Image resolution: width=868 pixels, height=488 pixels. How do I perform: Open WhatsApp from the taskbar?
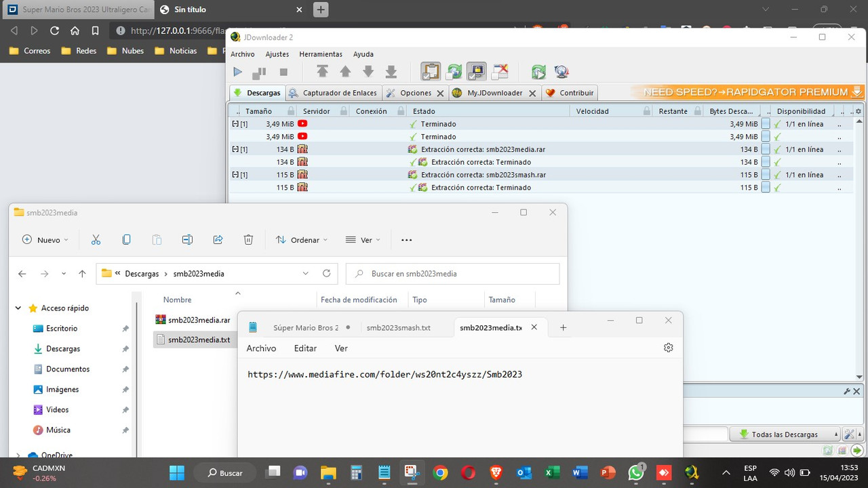coord(636,472)
